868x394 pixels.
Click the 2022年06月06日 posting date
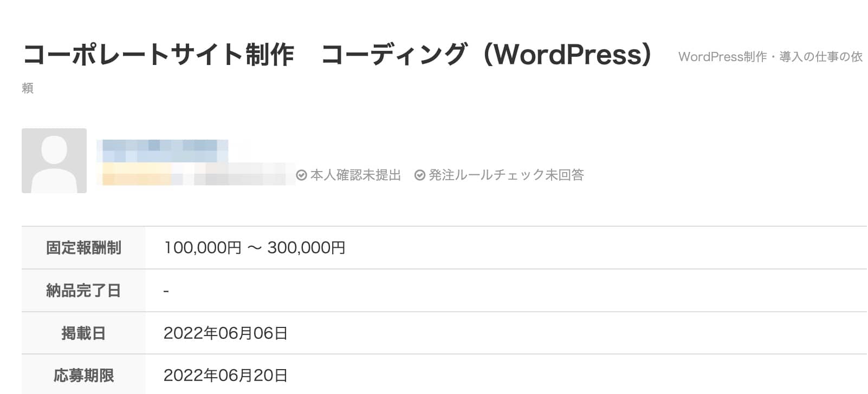click(x=225, y=333)
